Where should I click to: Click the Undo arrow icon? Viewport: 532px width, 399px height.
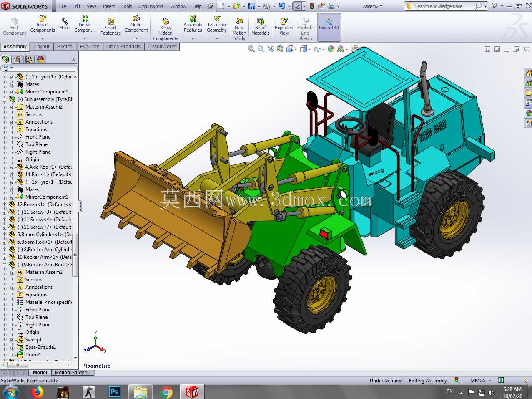coord(281,6)
